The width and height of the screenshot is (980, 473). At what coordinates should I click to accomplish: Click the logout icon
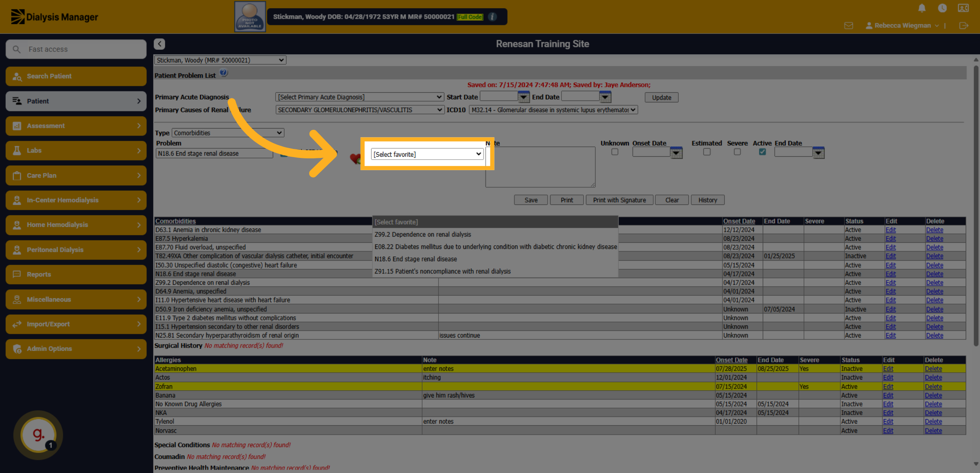(x=964, y=26)
